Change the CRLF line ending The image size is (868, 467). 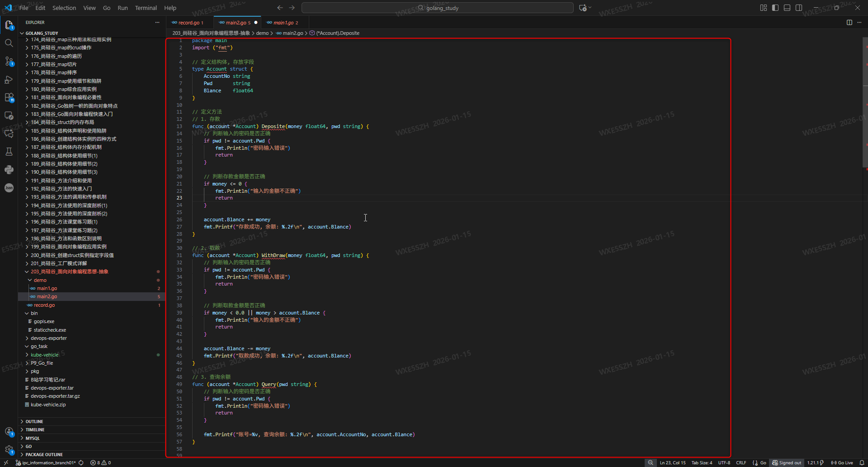point(741,462)
